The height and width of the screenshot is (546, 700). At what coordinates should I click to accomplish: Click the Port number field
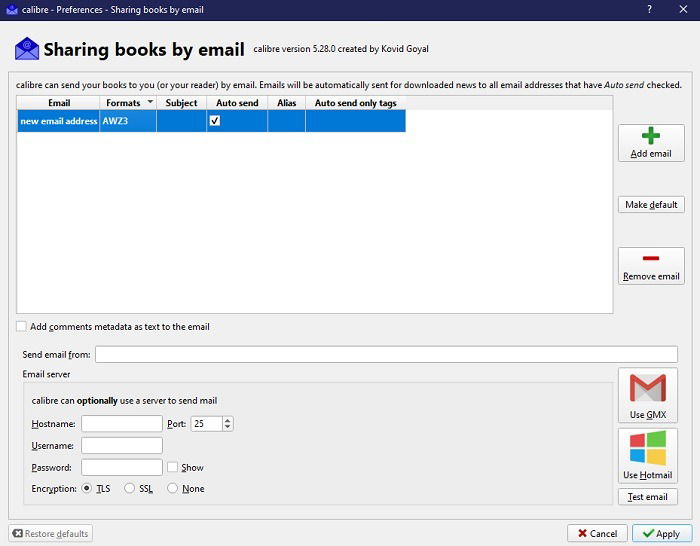[x=206, y=424]
